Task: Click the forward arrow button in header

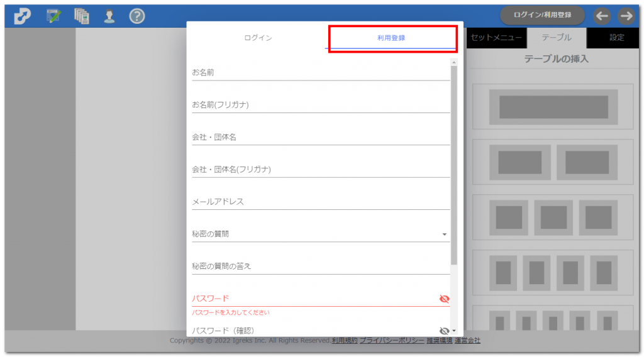Action: [626, 16]
